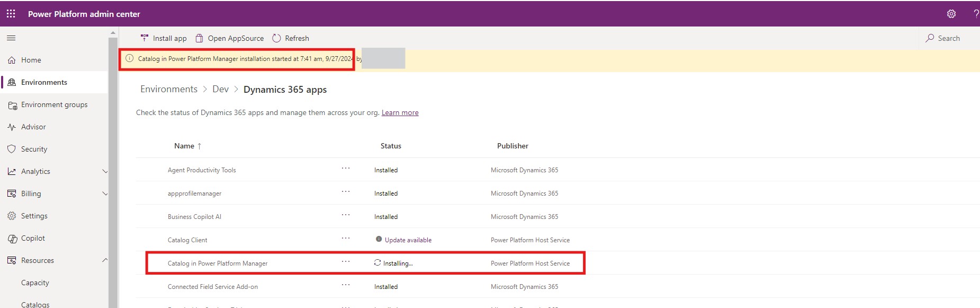Expand the Billing section chevron
980x308 pixels.
[x=104, y=194]
